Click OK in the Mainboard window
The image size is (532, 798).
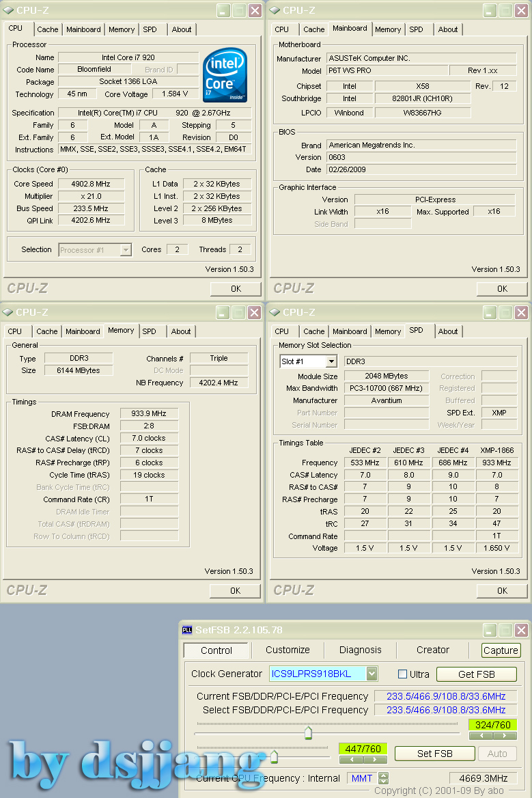point(503,289)
